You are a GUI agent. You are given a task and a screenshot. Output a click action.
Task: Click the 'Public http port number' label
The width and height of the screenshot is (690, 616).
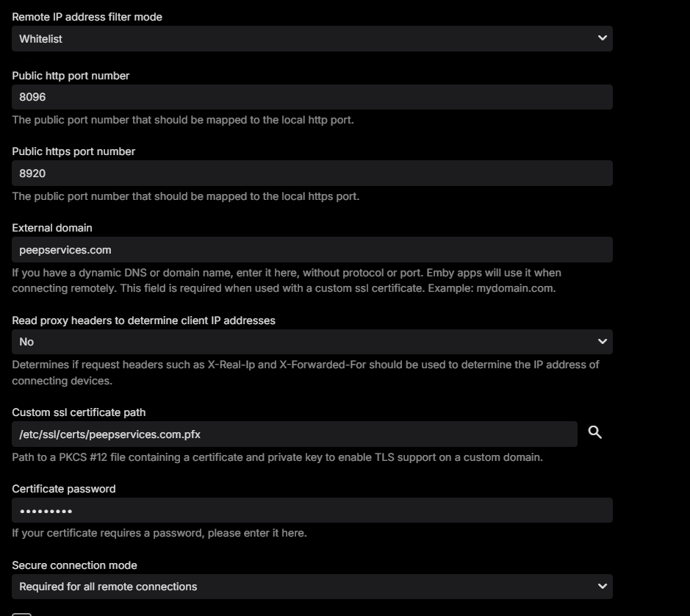tap(71, 76)
